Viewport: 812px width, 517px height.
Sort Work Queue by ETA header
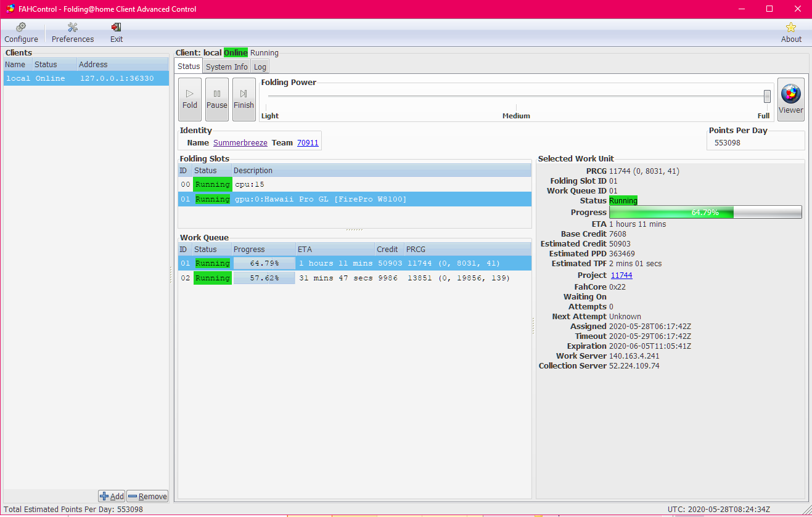point(335,250)
